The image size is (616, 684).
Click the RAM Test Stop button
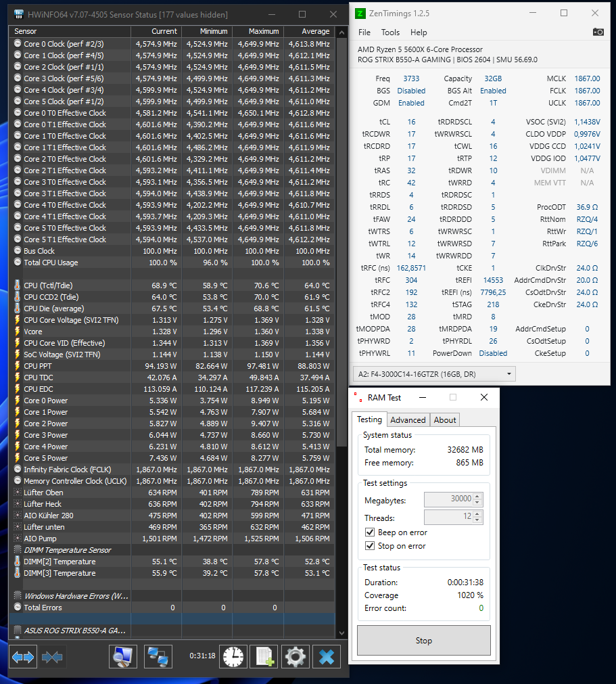tap(424, 641)
